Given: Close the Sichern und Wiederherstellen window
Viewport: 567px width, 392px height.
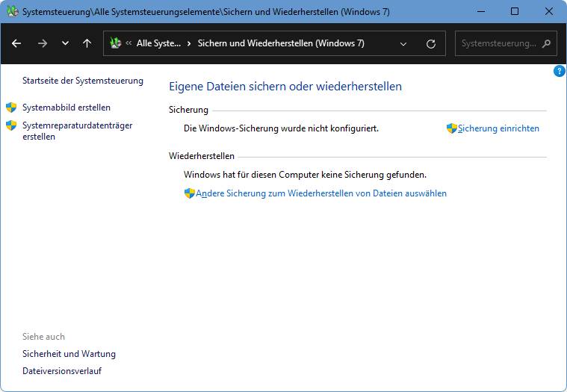Looking at the screenshot, I should 548,11.
